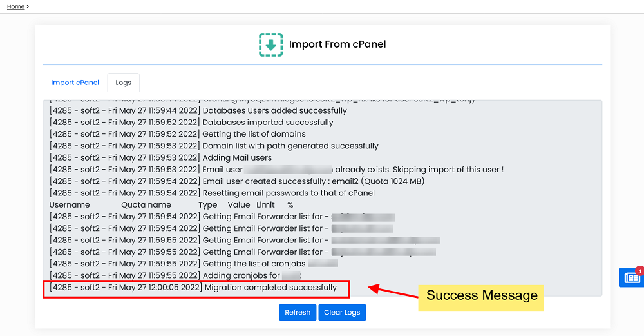Click the Username Quota name header row
Image resolution: width=644 pixels, height=336 pixels.
click(171, 205)
